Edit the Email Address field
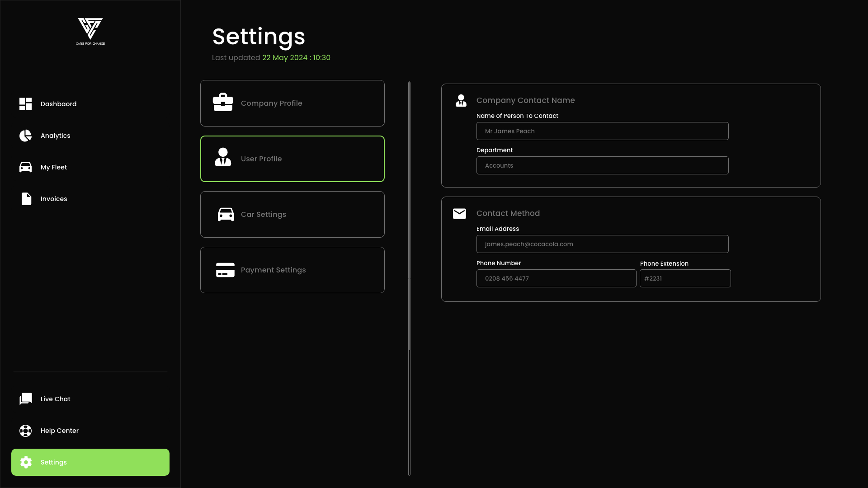Viewport: 868px width, 488px height. (602, 244)
